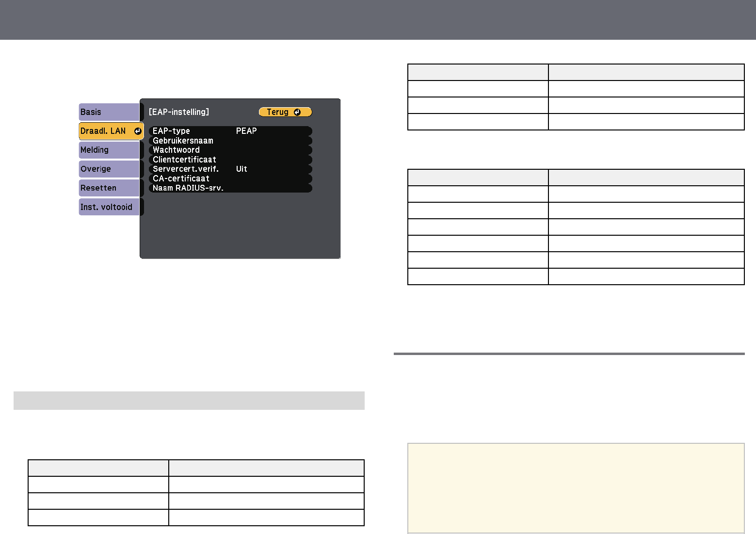The width and height of the screenshot is (756, 534).
Task: Open the Melding menu tab
Action: coord(109,150)
